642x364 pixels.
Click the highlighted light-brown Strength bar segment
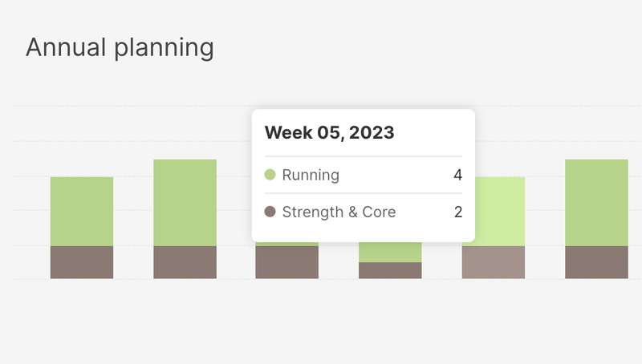coord(494,262)
